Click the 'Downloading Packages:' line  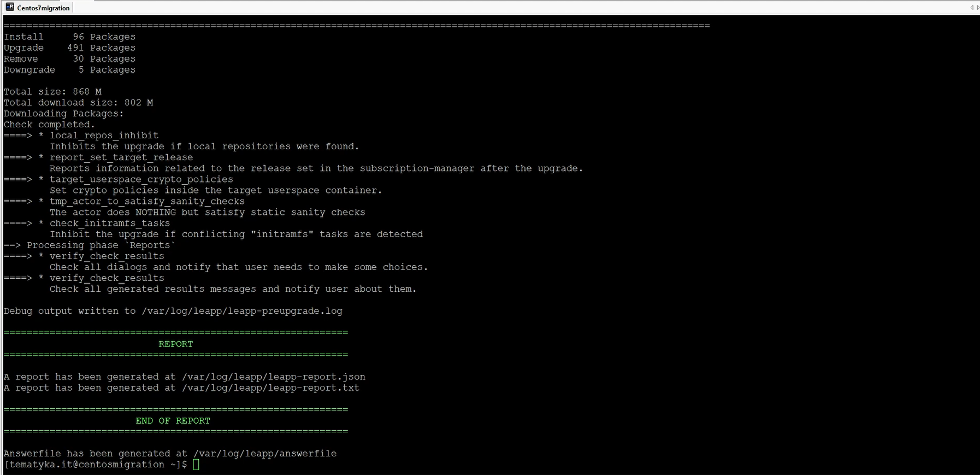[64, 114]
